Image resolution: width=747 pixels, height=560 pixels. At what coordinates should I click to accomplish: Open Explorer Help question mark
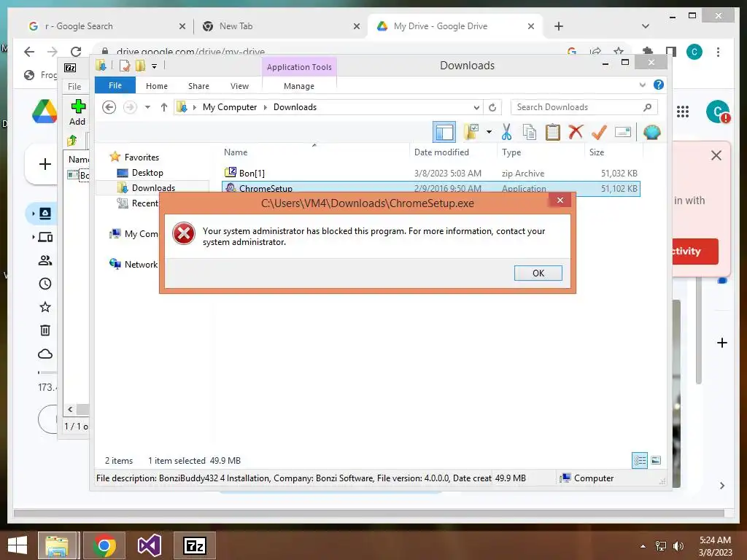tap(659, 85)
